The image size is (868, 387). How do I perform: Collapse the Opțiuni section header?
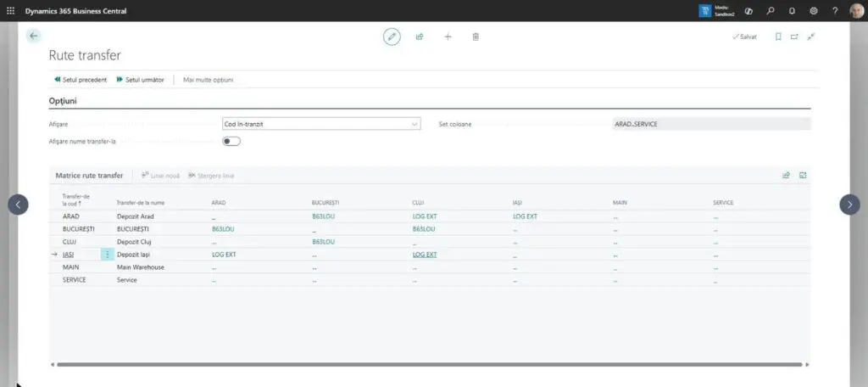(63, 101)
